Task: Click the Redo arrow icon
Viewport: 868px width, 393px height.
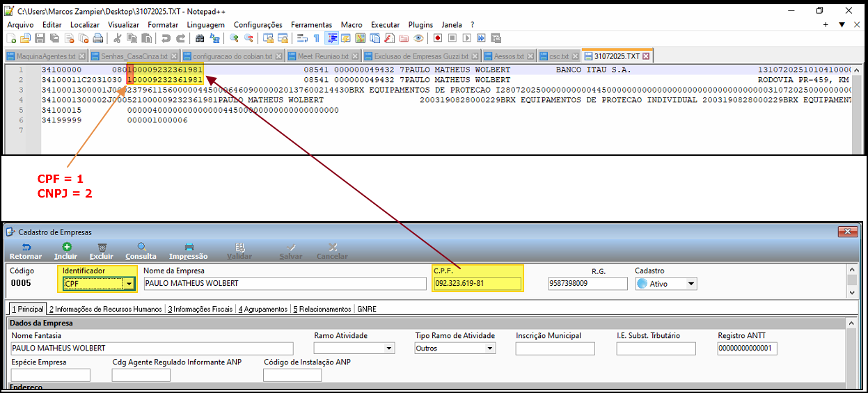Action: click(182, 38)
